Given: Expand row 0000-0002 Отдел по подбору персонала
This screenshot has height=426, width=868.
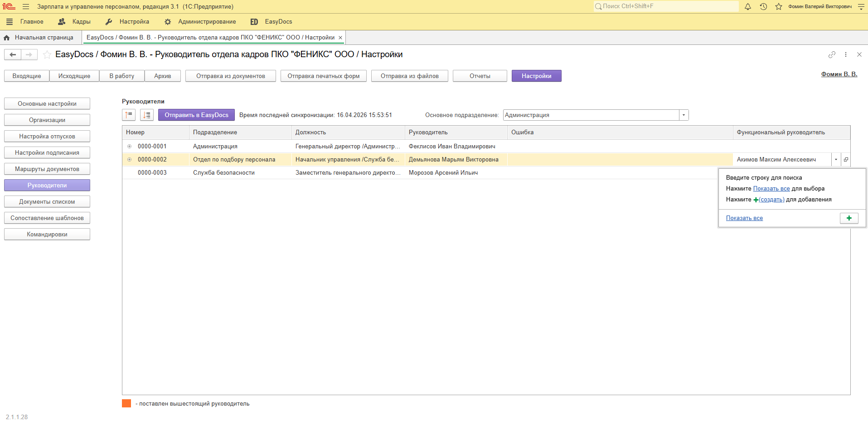Looking at the screenshot, I should coord(129,160).
